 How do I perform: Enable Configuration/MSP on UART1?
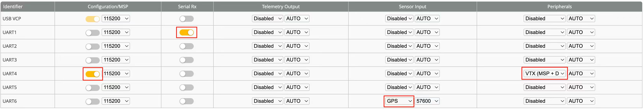coord(92,32)
